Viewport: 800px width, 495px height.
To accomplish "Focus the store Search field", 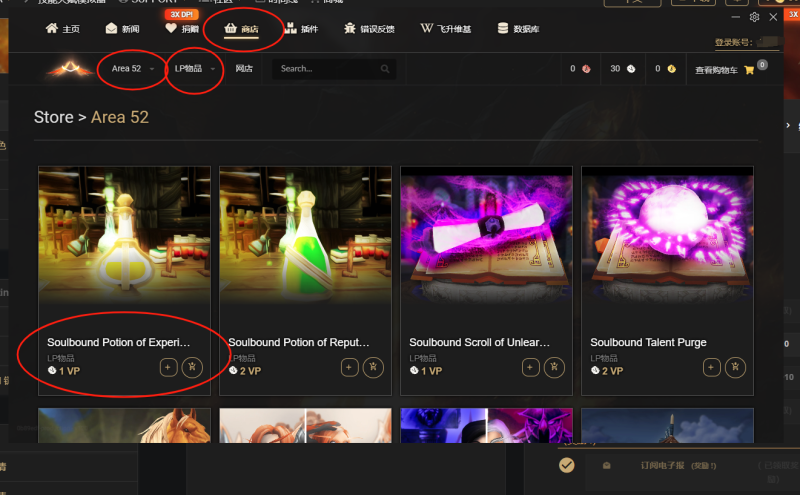I will pyautogui.click(x=334, y=68).
